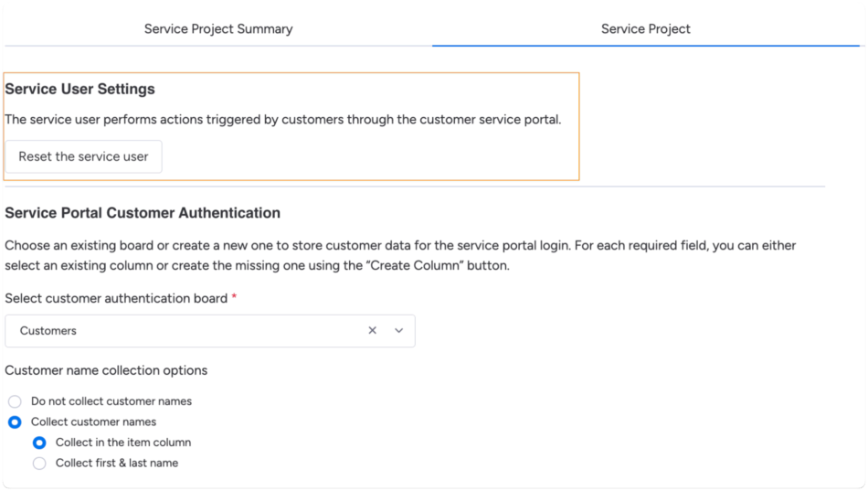
Task: Click the "Service Portal Customer Authentication" heading
Action: pyautogui.click(x=143, y=213)
